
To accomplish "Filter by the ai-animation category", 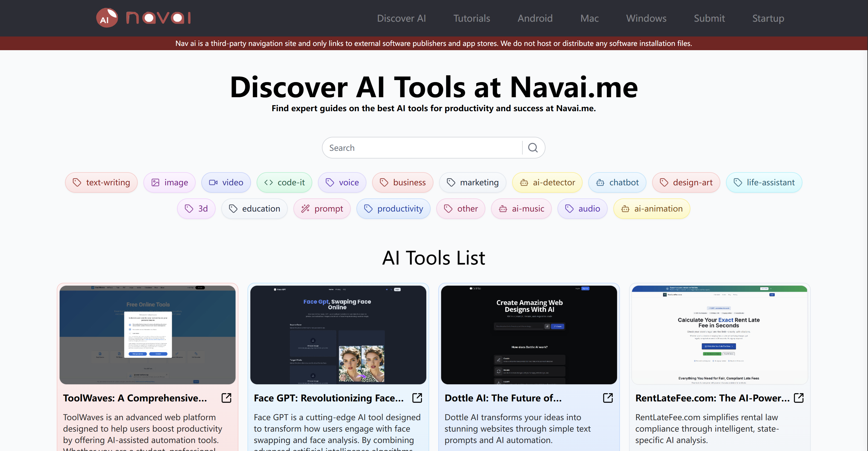I will click(x=651, y=208).
